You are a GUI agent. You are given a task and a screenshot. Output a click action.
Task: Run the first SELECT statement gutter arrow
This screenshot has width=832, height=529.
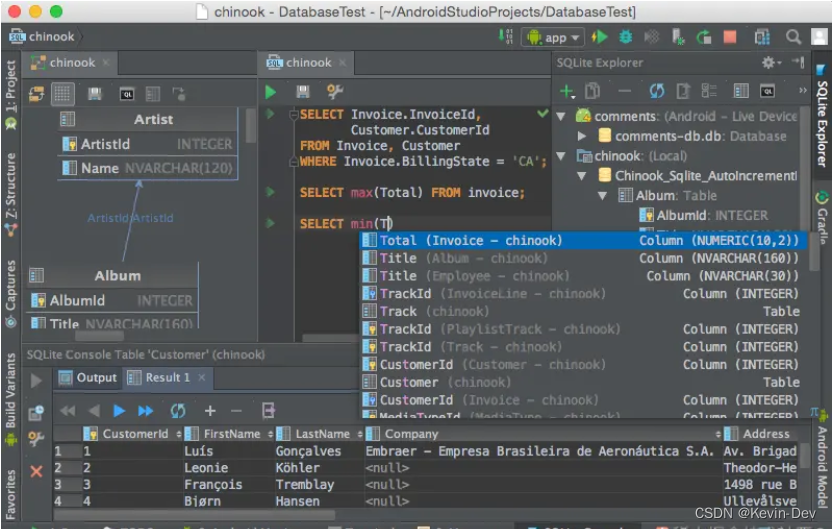[x=270, y=114]
